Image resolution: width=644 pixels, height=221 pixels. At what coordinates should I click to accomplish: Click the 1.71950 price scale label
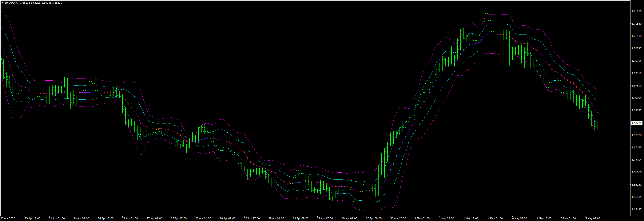(x=637, y=11)
